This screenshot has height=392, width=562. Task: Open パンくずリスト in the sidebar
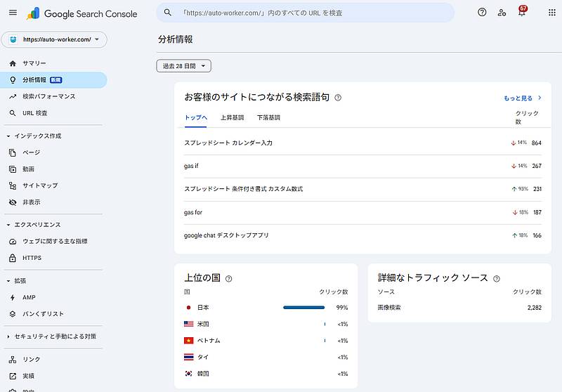[x=54, y=314]
